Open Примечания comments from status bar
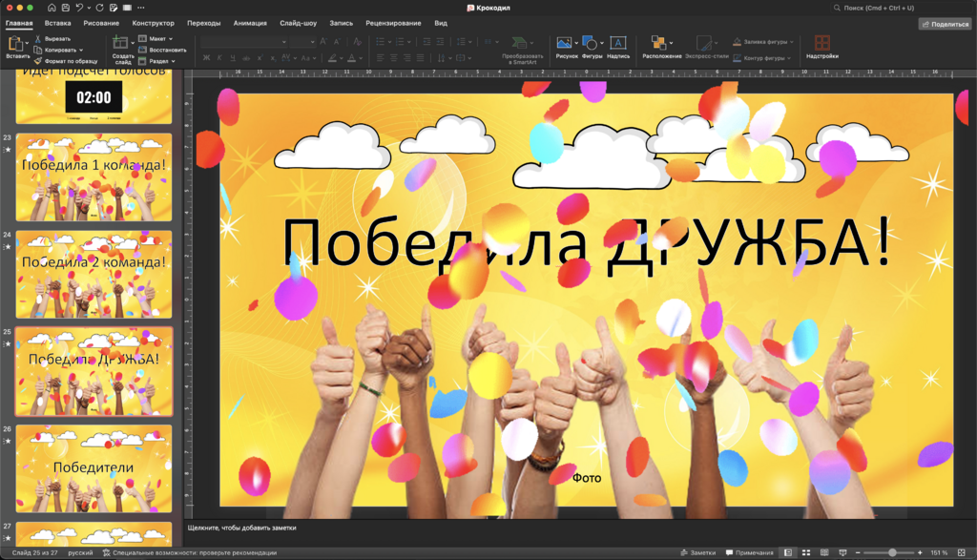This screenshot has width=977, height=560. pos(749,552)
